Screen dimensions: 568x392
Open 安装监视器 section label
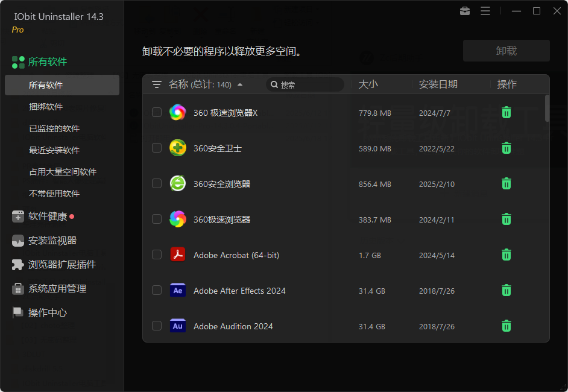[x=52, y=240]
